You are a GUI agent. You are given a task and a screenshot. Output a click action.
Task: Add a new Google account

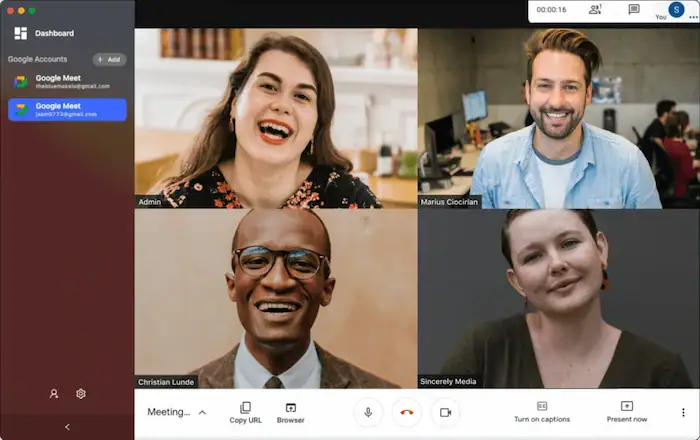[109, 59]
